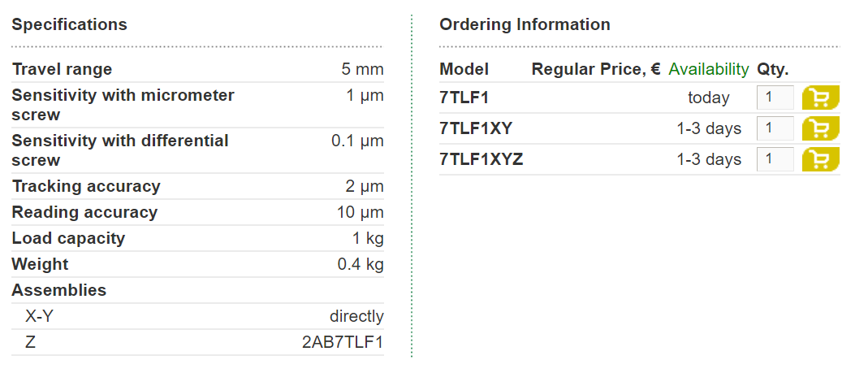Click the Regular Price column header
The image size is (868, 373).
tap(596, 69)
